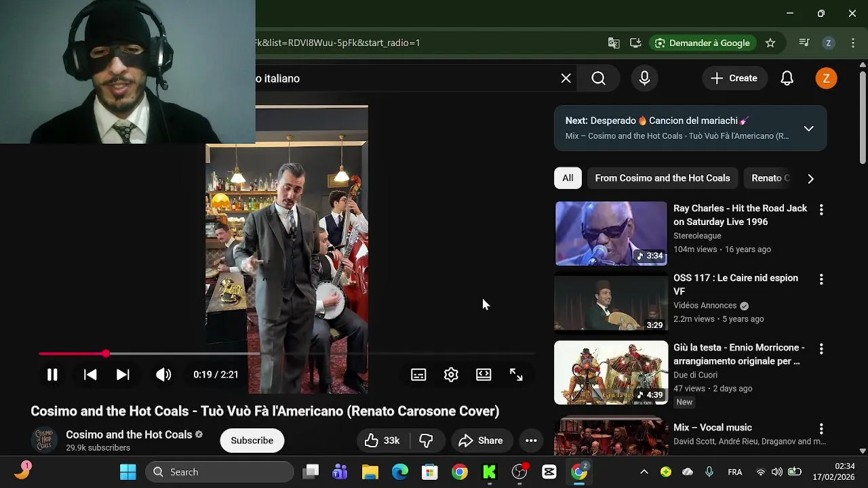Viewport: 868px width, 488px height.
Task: Toggle subtitles/closed captions
Action: (x=418, y=375)
